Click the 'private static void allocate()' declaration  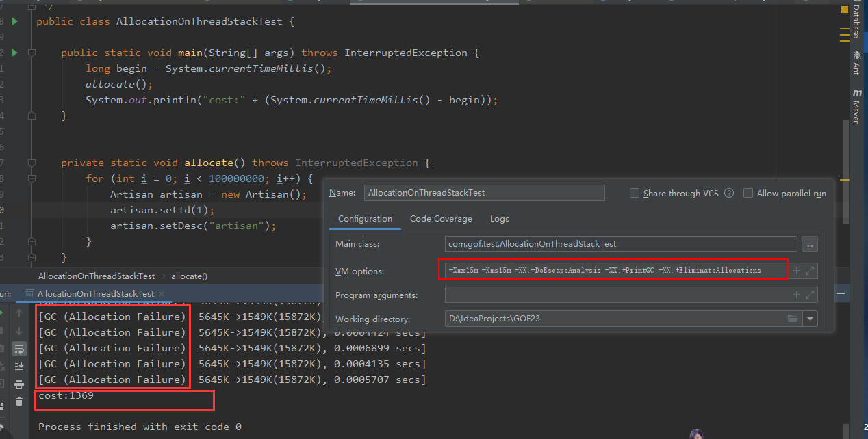245,163
